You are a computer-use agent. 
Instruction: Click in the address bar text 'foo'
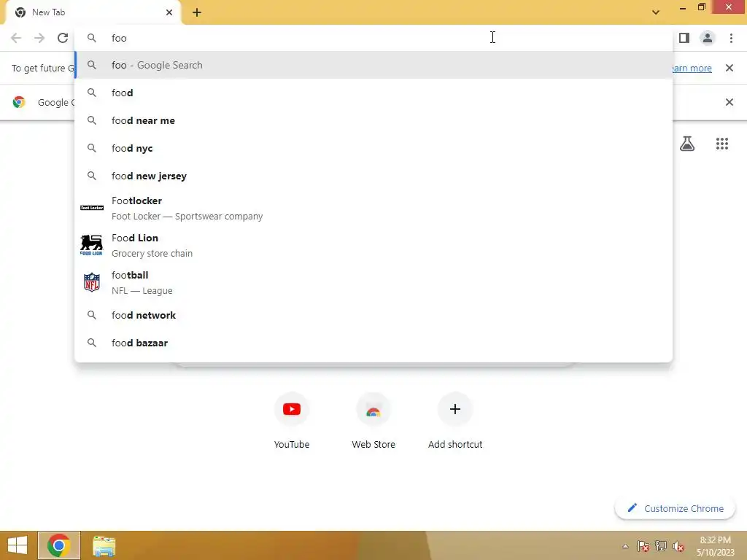pos(119,38)
